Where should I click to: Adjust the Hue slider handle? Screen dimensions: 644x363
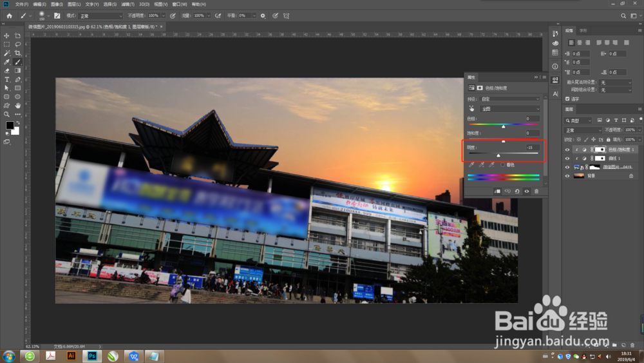[504, 126]
